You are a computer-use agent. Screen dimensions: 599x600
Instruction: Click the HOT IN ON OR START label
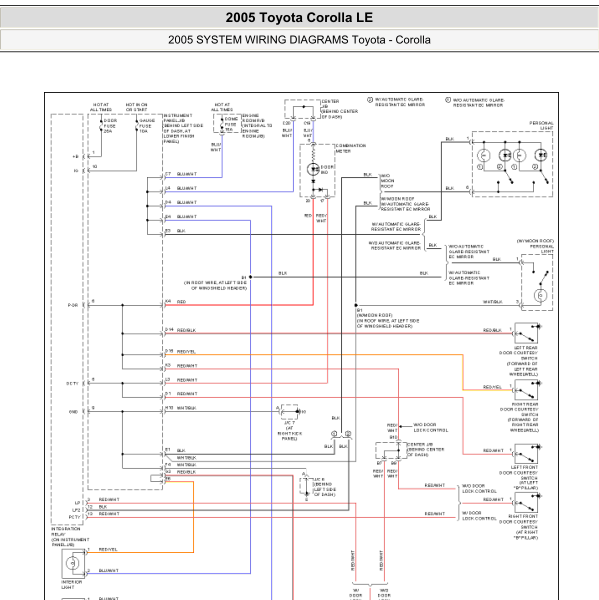(137, 107)
